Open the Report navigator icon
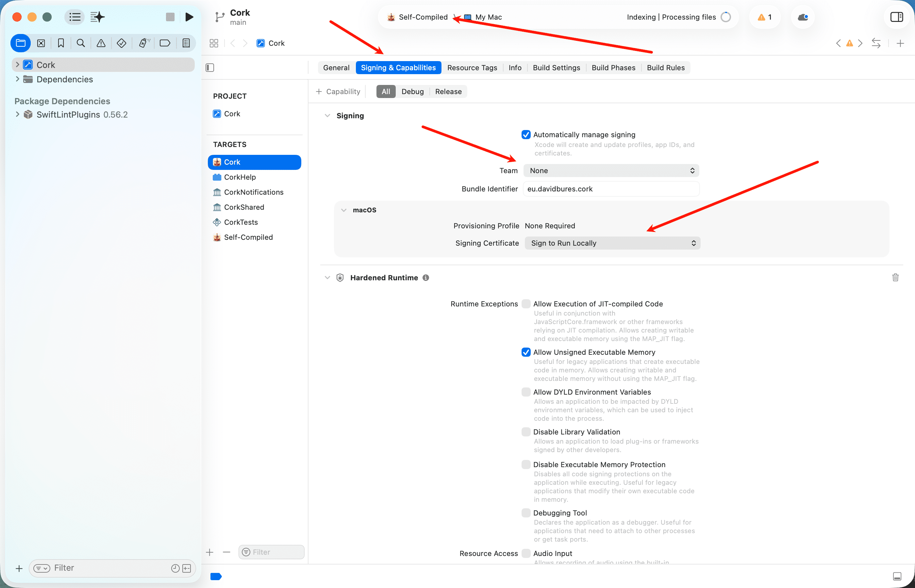Viewport: 915px width, 588px height. coord(186,43)
